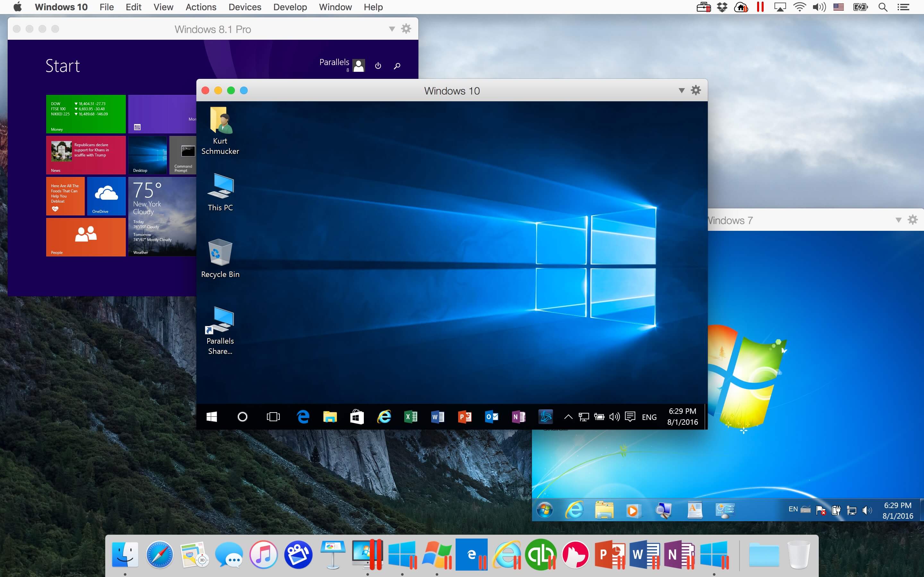Select Develop menu in Parallels menu bar

[289, 7]
